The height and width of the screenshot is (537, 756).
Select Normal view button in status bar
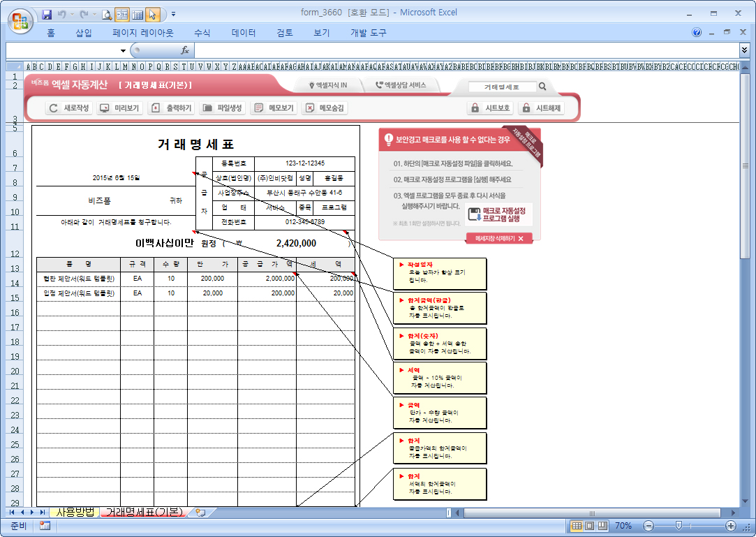point(577,526)
